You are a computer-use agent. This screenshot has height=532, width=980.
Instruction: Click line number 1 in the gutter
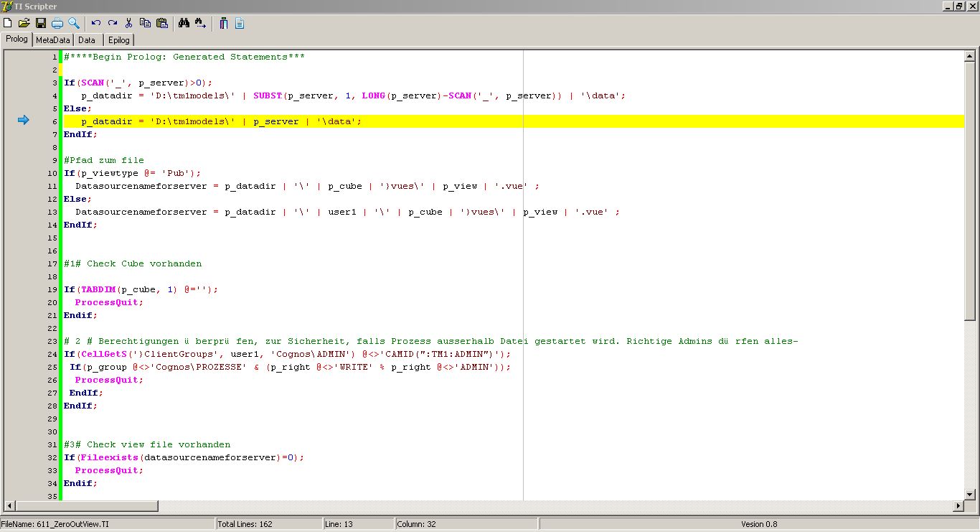pos(55,57)
